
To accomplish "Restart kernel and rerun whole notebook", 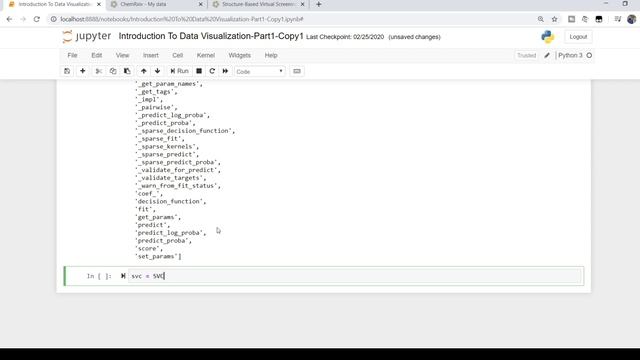I will [225, 71].
